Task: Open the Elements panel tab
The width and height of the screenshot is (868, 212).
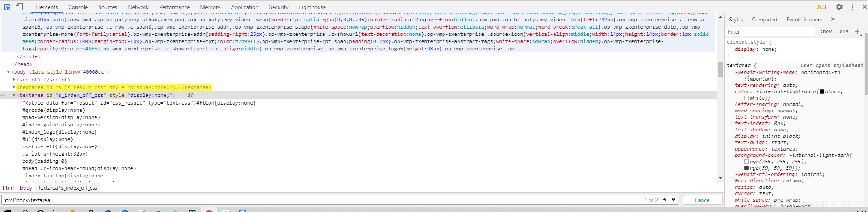Action: coord(47,7)
